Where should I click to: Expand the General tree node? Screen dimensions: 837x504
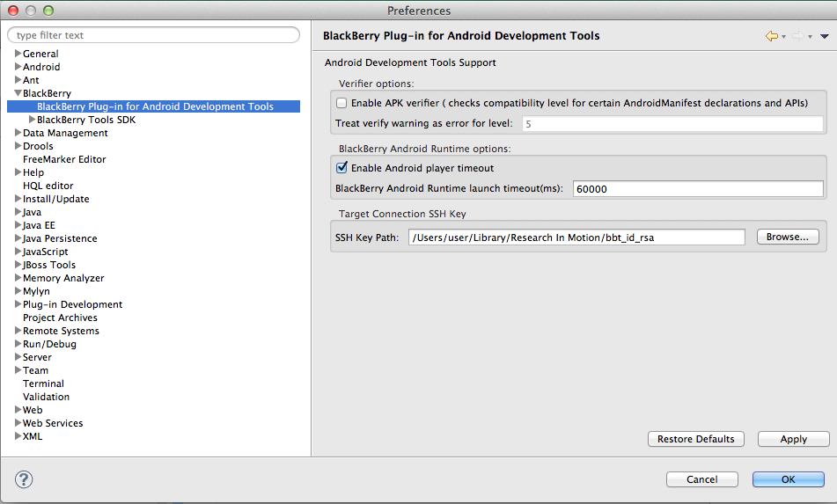18,54
